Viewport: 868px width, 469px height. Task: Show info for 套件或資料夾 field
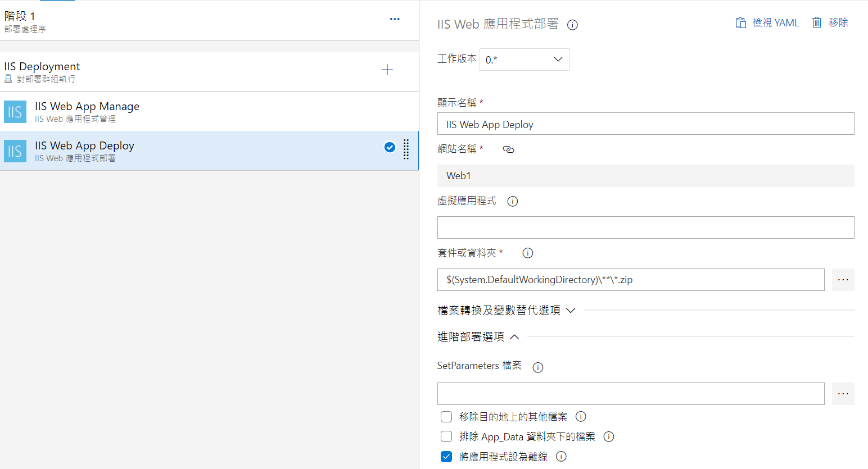pyautogui.click(x=527, y=253)
